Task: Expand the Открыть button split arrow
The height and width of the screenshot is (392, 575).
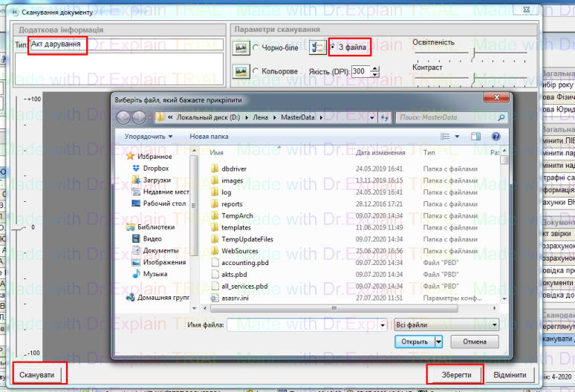Action: click(x=439, y=342)
